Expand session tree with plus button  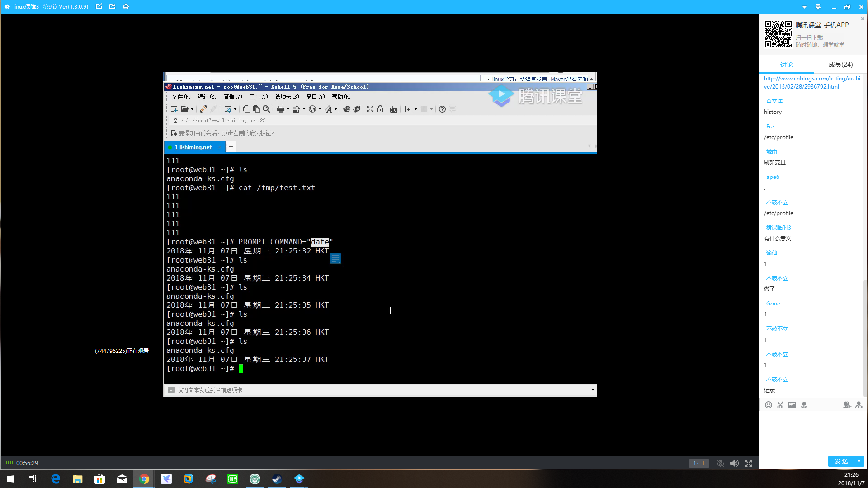click(x=231, y=147)
